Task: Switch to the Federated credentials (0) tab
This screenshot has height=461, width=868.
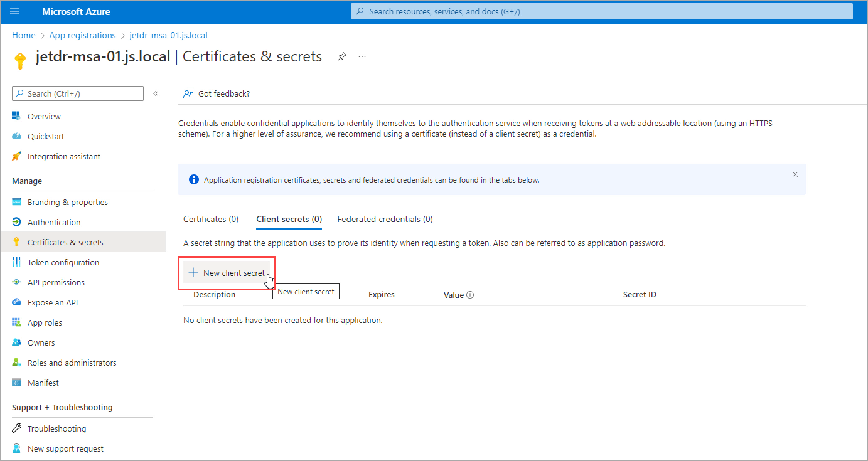Action: click(x=385, y=219)
